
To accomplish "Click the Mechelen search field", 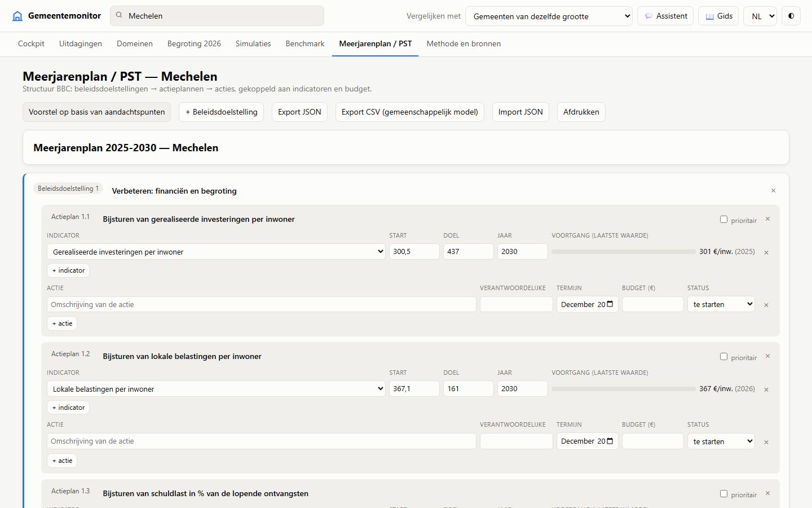I will click(217, 16).
